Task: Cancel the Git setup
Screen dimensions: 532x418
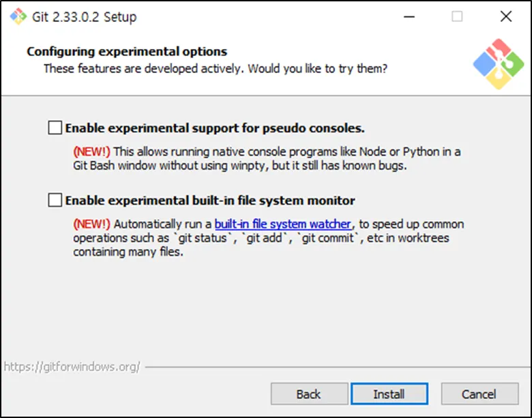Action: coord(479,393)
